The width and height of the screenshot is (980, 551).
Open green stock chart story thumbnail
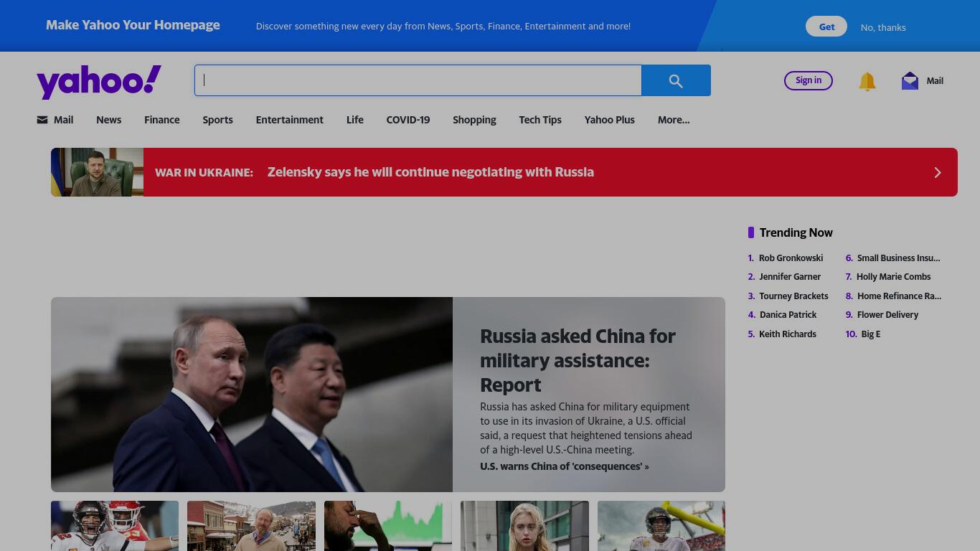tap(388, 526)
